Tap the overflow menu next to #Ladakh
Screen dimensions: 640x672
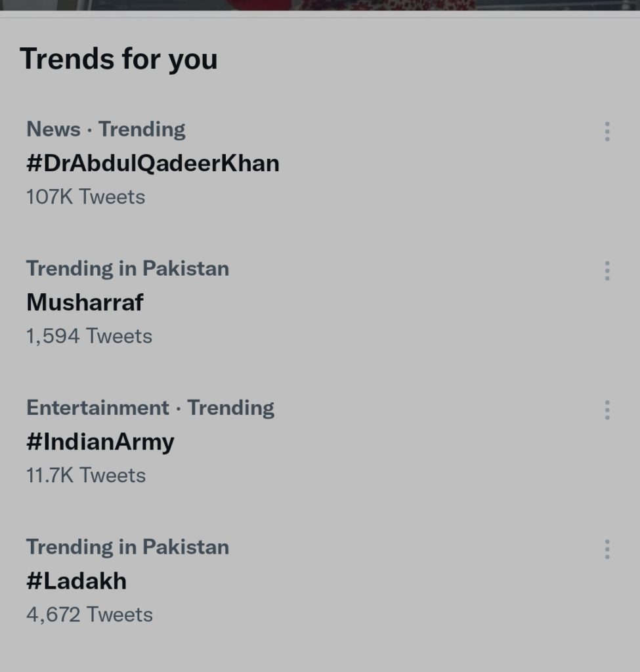point(607,549)
